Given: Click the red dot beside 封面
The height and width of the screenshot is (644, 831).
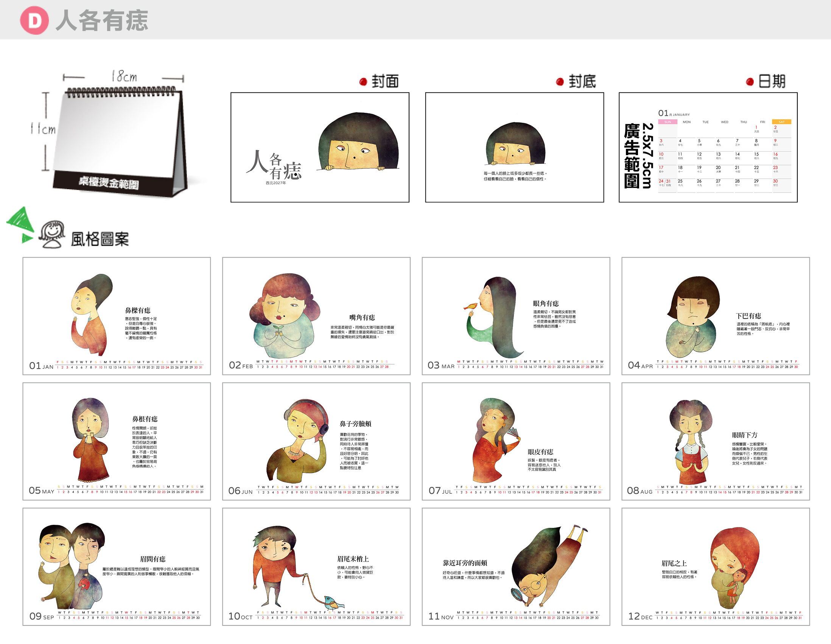Looking at the screenshot, I should click(363, 82).
